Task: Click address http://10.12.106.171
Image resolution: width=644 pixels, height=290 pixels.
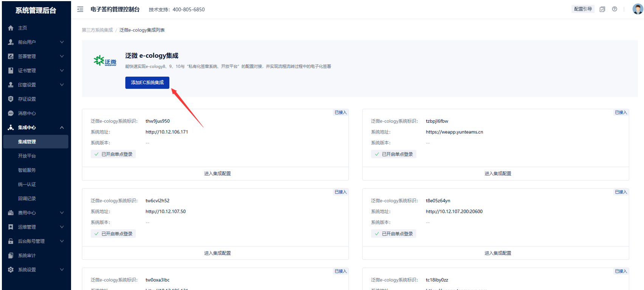Action: tap(167, 132)
